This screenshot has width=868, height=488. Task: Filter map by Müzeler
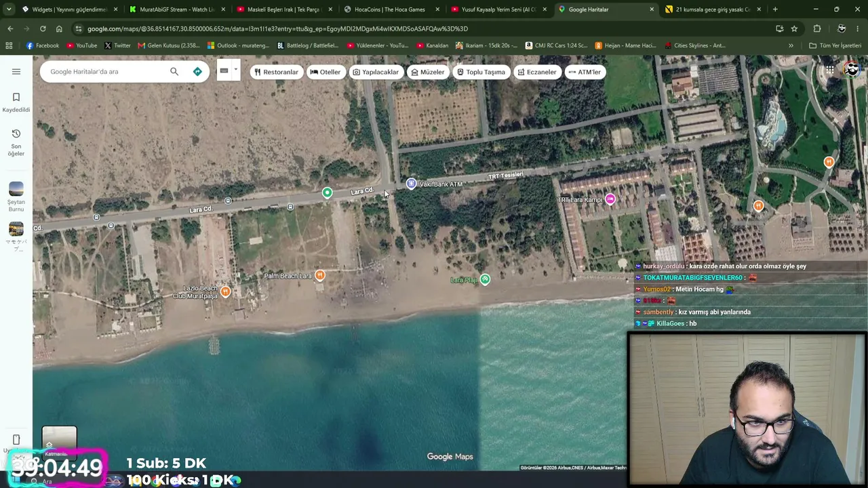point(428,72)
